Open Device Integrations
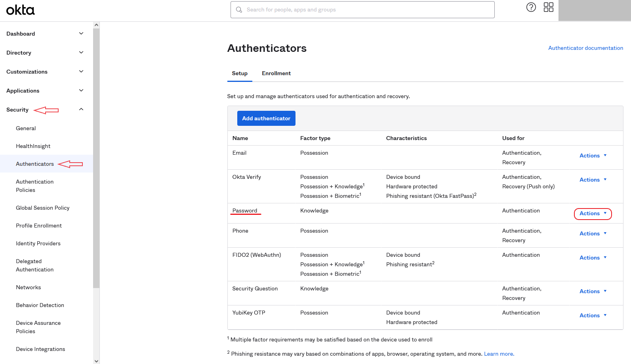Screen dimensions: 631x364 pyautogui.click(x=40, y=349)
